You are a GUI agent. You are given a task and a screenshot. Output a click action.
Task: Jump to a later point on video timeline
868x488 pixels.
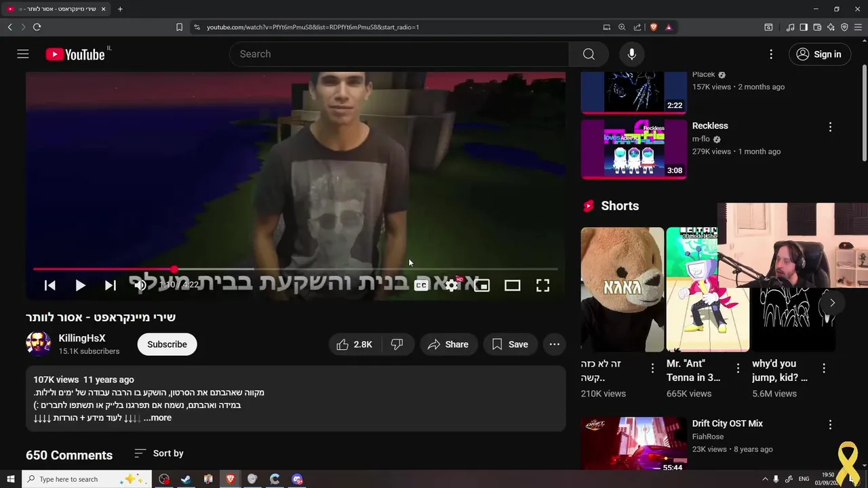click(407, 269)
